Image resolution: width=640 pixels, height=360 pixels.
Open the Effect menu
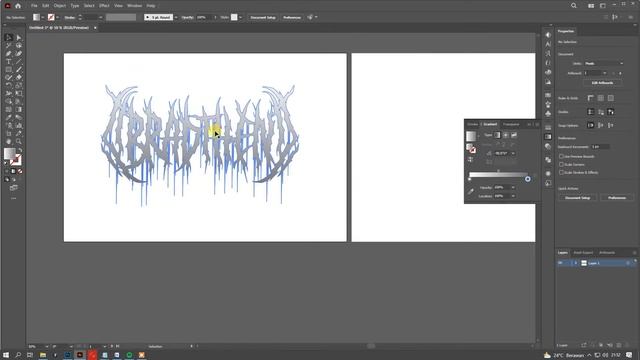coord(104,6)
